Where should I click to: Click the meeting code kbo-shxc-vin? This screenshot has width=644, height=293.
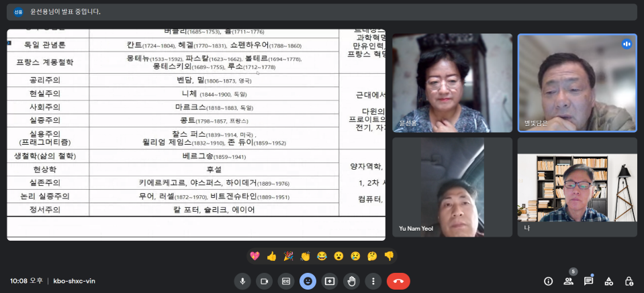click(74, 281)
